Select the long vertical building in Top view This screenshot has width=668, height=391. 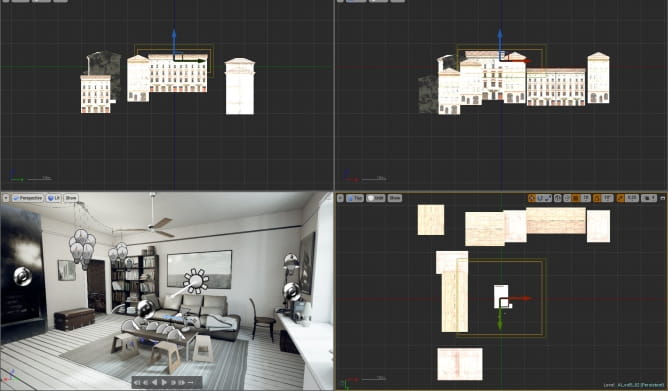coord(455,301)
